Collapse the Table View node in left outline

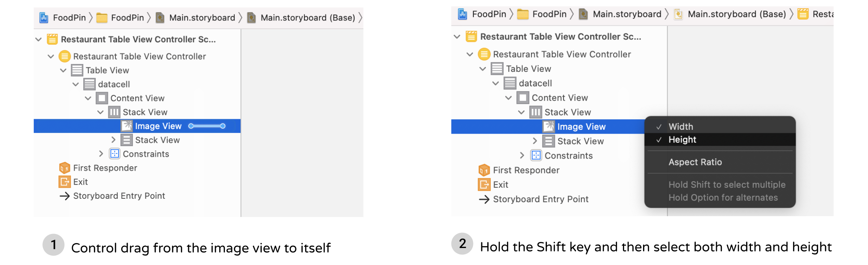click(63, 70)
